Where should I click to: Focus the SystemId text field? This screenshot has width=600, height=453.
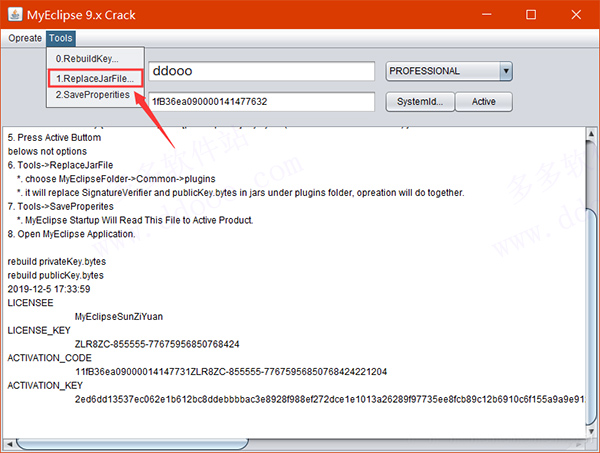click(x=261, y=102)
